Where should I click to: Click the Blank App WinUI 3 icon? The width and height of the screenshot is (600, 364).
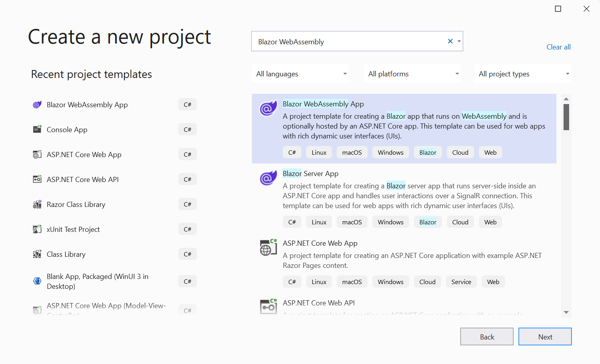(37, 281)
